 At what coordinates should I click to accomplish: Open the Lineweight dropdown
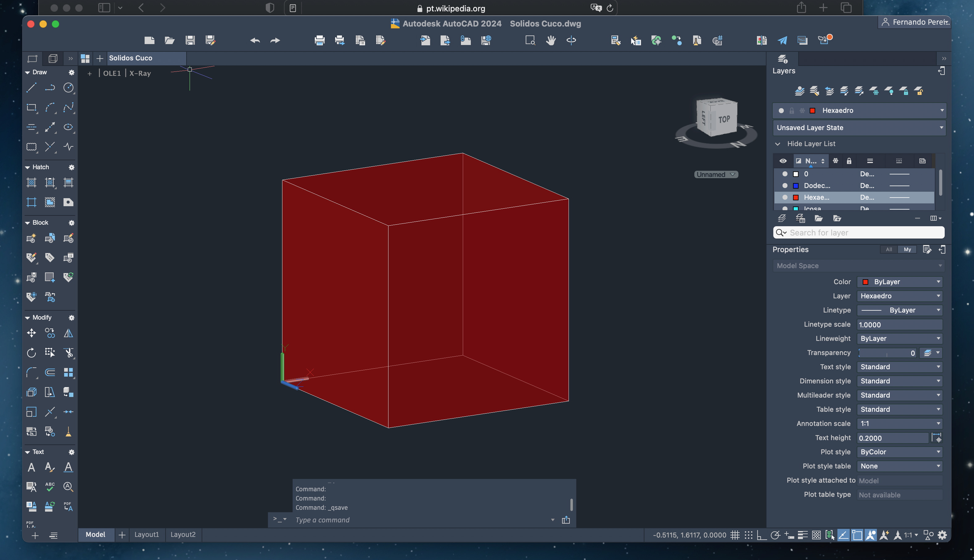click(900, 338)
